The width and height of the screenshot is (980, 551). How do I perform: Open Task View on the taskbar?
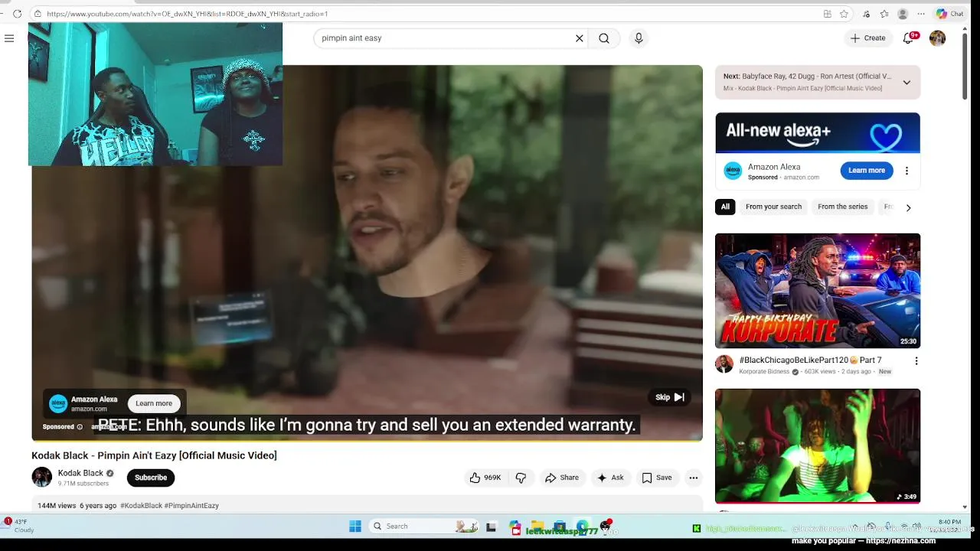tap(491, 527)
